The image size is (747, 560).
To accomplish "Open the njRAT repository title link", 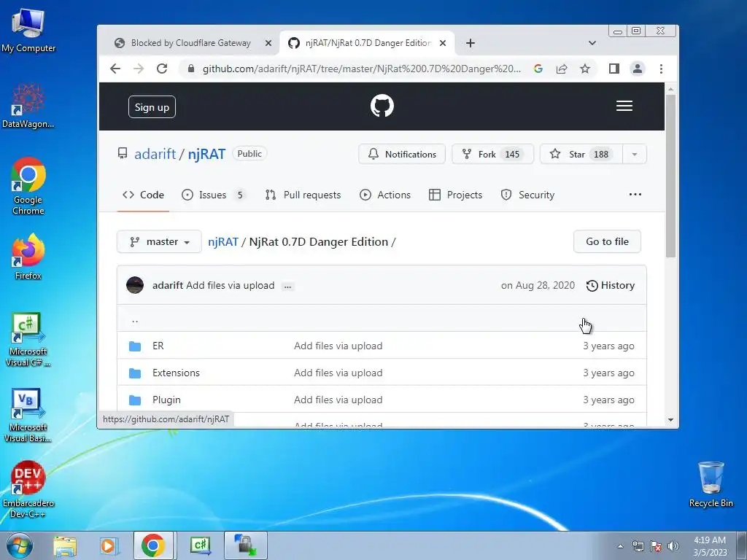I will point(206,155).
